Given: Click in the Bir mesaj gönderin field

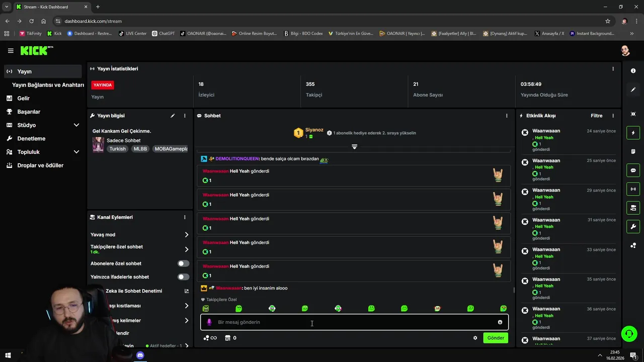Looking at the screenshot, I should (x=354, y=322).
